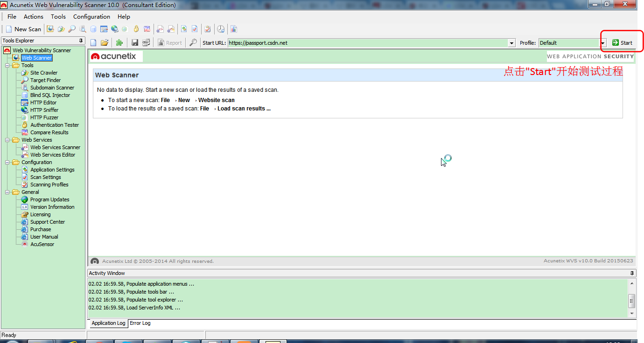Select HTTP Editor in the tree
Image resolution: width=644 pixels, height=343 pixels.
click(43, 103)
